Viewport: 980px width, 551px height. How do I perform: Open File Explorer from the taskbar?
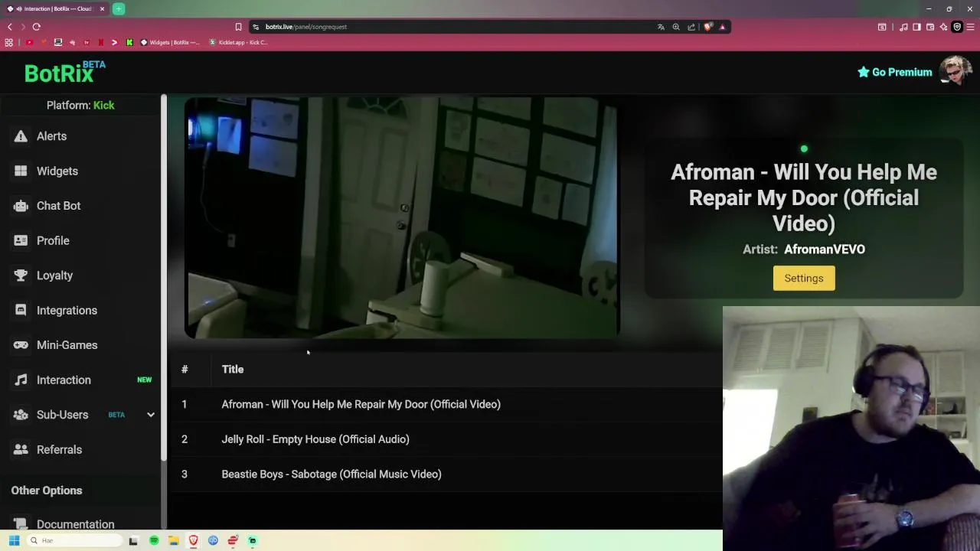[x=174, y=540]
